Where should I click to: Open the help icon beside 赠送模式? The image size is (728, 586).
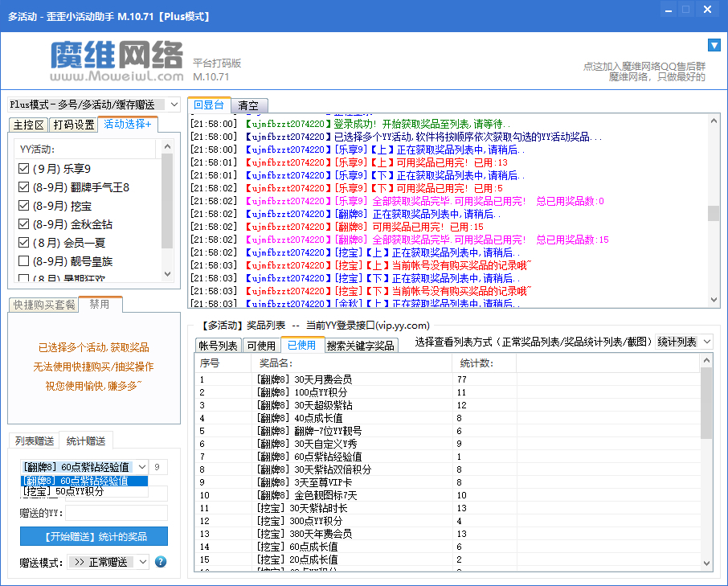click(x=161, y=562)
